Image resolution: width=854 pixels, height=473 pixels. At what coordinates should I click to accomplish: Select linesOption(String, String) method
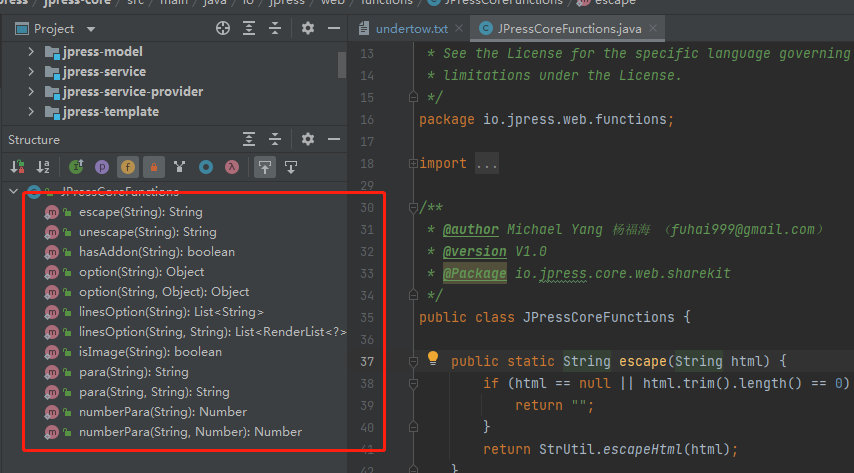(x=212, y=332)
